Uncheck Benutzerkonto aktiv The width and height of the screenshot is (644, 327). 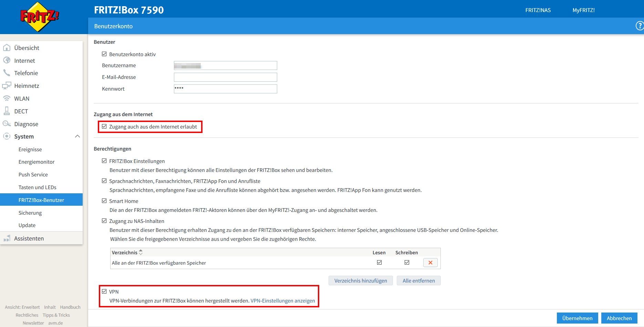(104, 54)
